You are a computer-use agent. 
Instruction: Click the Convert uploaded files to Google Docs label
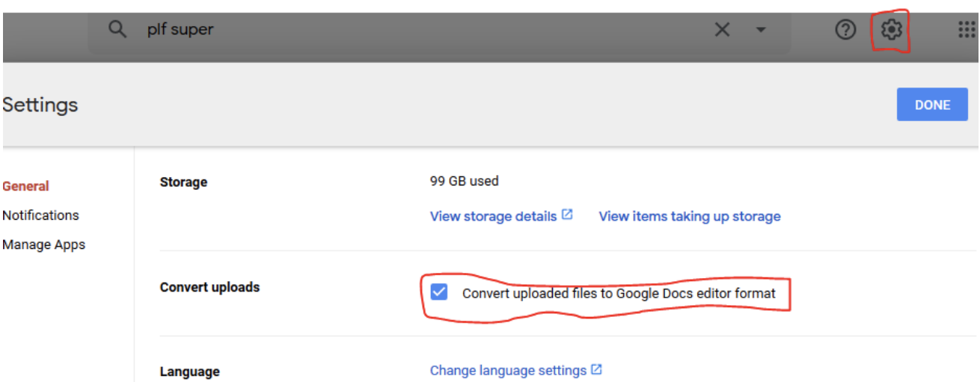[x=619, y=293]
